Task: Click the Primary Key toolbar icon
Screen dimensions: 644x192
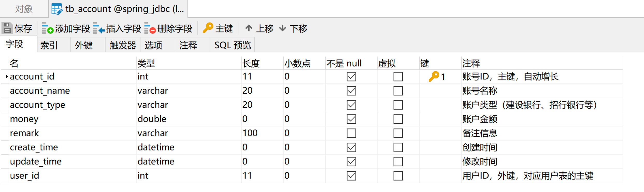Action: tap(208, 28)
